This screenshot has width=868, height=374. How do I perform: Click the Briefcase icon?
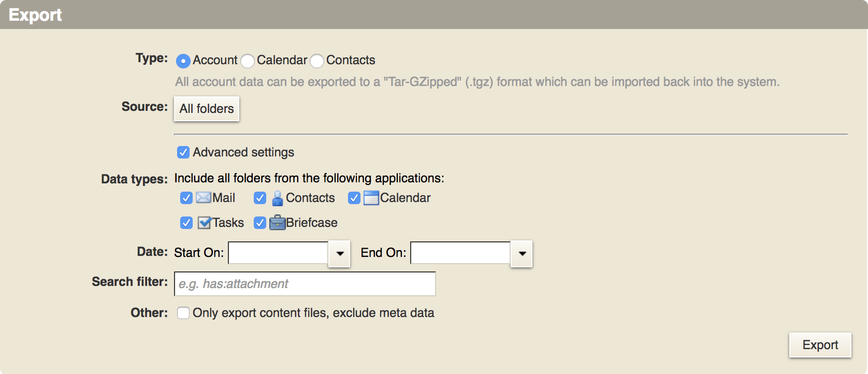coord(278,222)
